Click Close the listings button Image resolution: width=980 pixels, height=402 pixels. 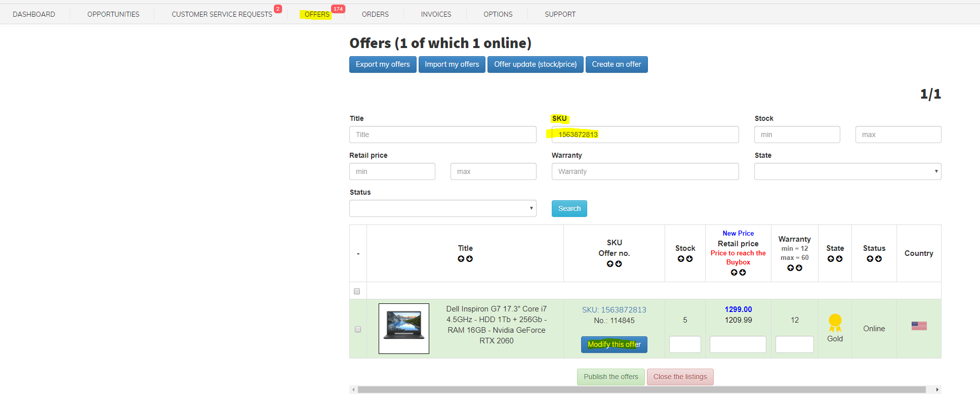(680, 377)
